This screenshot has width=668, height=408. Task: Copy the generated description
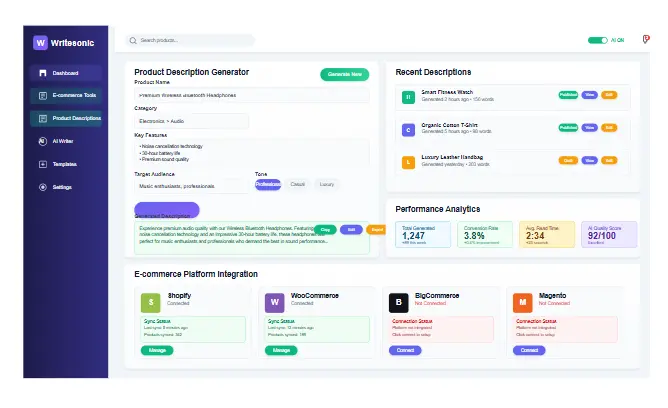pyautogui.click(x=325, y=230)
